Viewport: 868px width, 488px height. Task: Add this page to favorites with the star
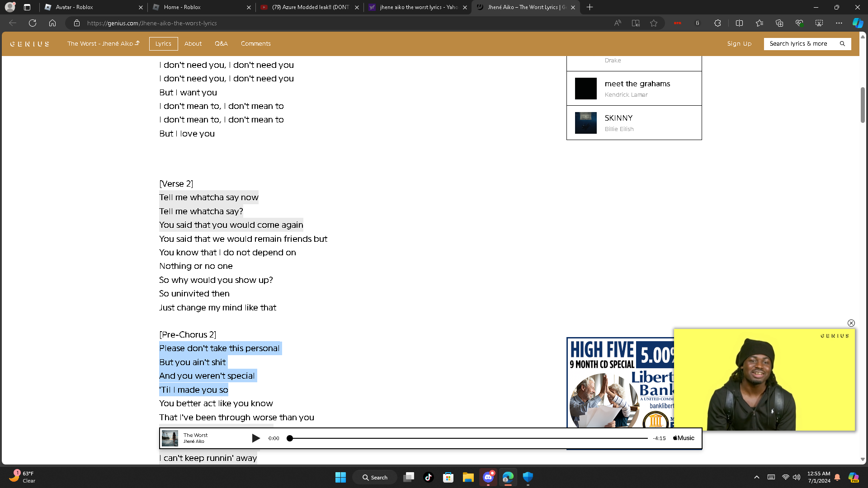click(654, 23)
